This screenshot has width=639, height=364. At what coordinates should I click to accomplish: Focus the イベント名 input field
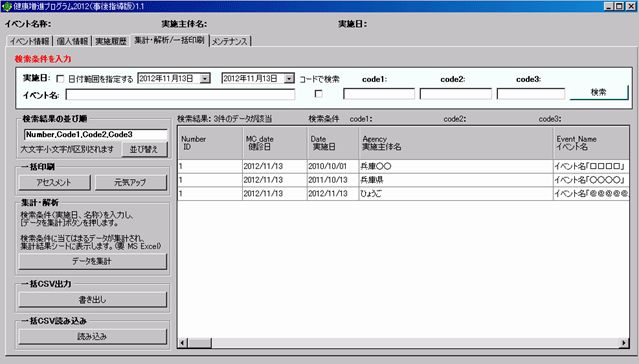[180, 95]
